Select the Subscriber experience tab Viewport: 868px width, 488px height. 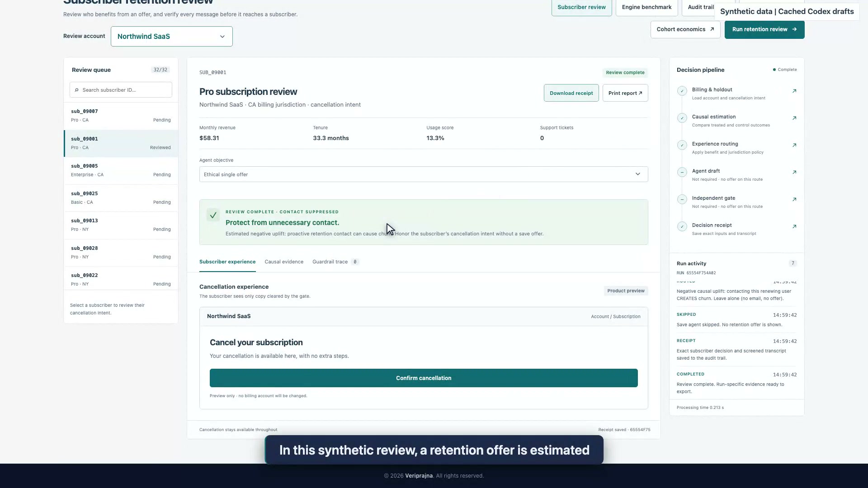pyautogui.click(x=227, y=262)
